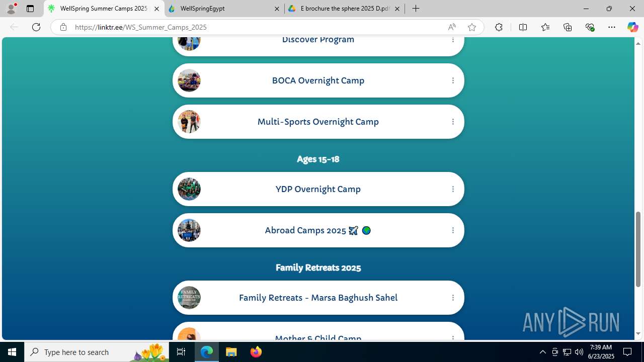The height and width of the screenshot is (362, 644).
Task: Open the Extensions menu
Action: point(499,27)
